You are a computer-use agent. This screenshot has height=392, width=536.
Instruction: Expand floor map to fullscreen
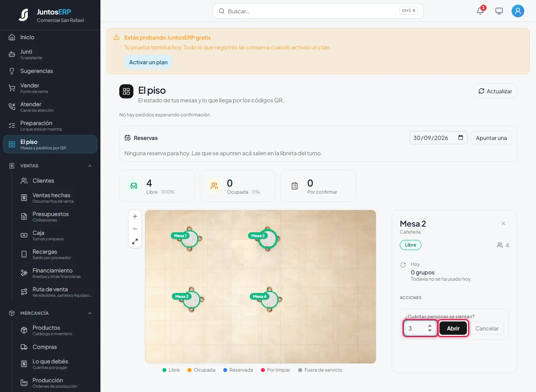135,241
